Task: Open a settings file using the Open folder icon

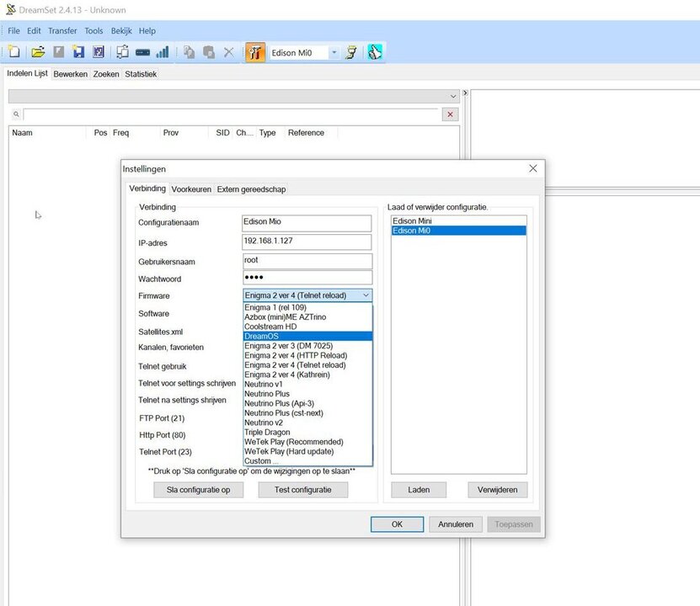Action: [x=37, y=51]
